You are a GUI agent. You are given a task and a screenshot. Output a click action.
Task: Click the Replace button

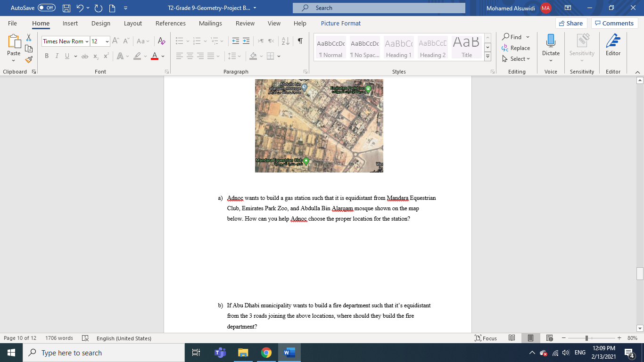click(516, 48)
